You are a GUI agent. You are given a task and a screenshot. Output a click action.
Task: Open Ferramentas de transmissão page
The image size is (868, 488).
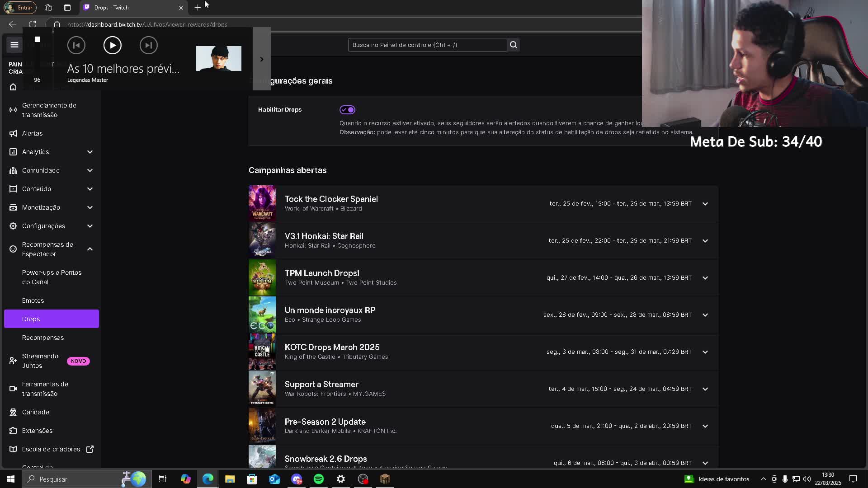51,389
